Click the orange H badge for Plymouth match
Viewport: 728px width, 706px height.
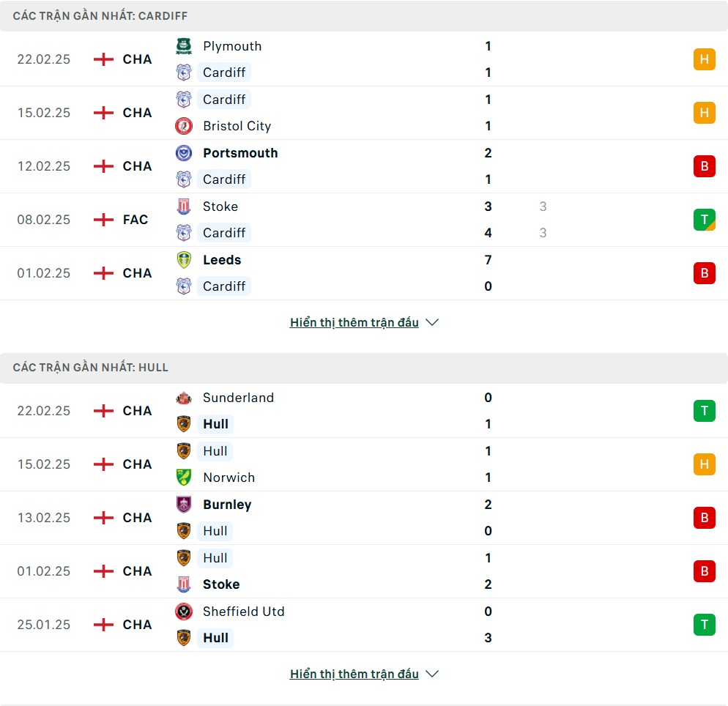[704, 59]
